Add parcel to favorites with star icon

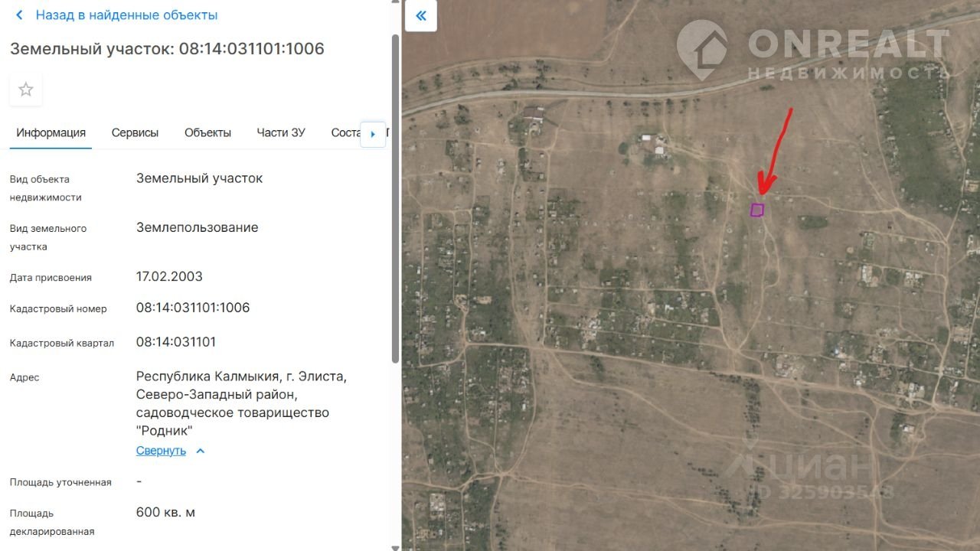coord(26,90)
